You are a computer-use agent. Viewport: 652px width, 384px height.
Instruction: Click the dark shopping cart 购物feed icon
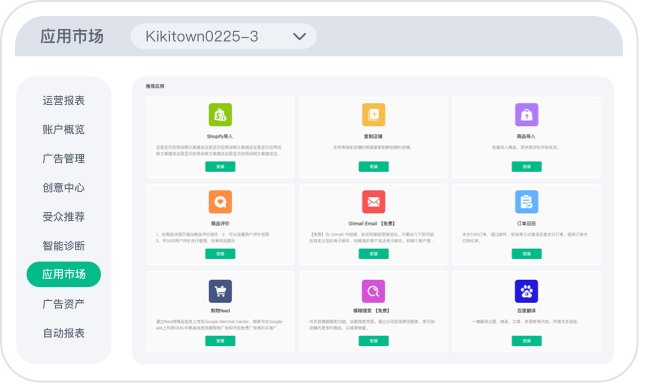pos(220,291)
